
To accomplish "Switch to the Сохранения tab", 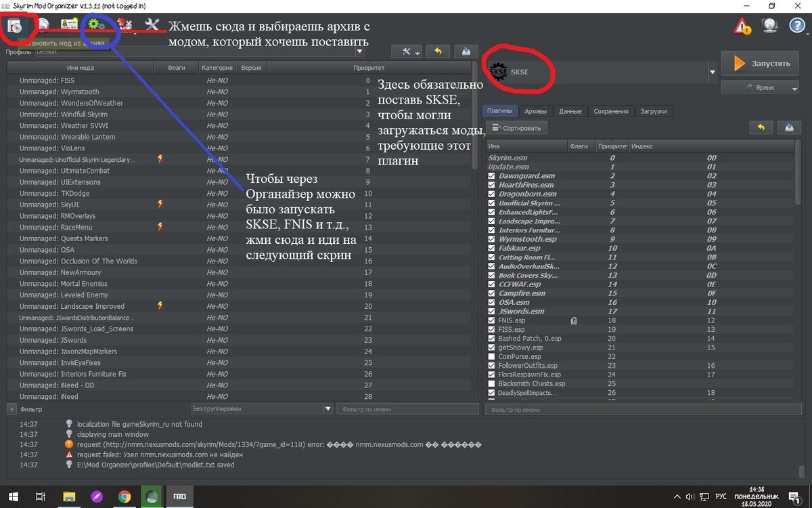I will tap(611, 111).
